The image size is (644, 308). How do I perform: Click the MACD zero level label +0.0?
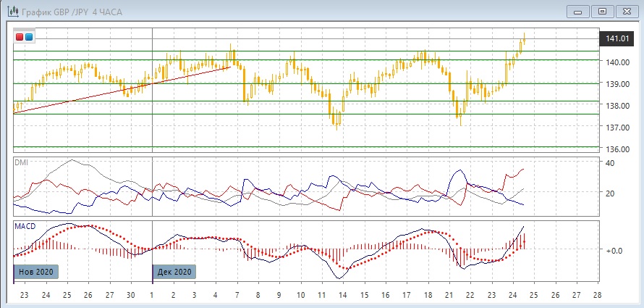614,251
